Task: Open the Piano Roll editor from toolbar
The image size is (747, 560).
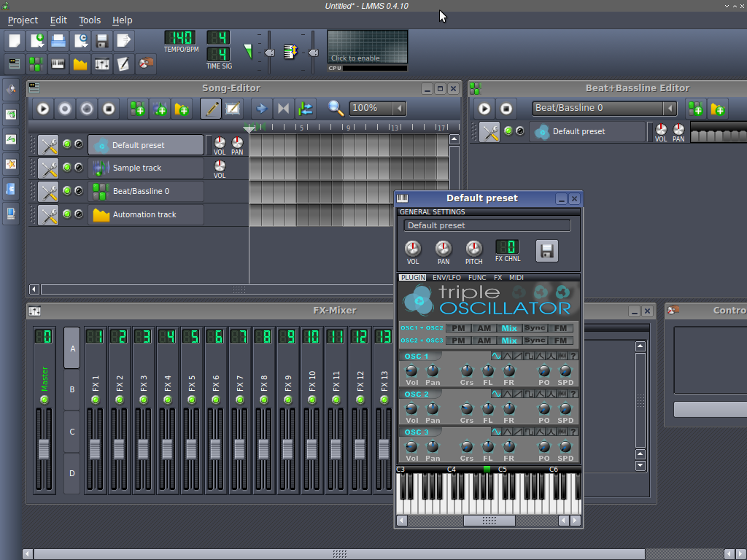Action: [58, 64]
